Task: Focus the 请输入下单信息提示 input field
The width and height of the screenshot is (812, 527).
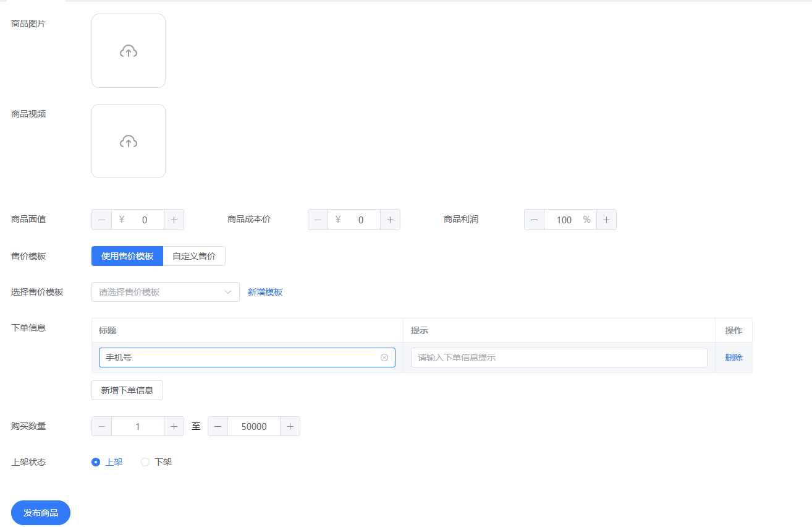Action: click(x=559, y=358)
